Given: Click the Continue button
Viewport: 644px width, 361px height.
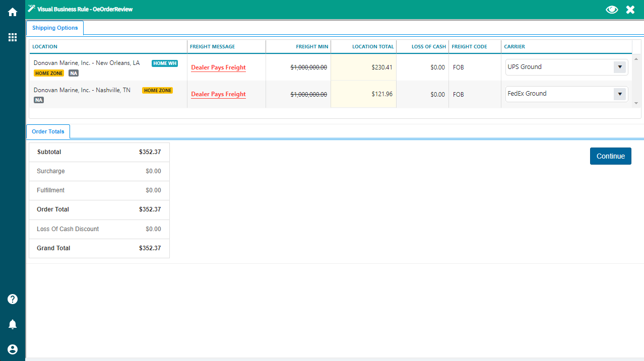Looking at the screenshot, I should pos(611,156).
